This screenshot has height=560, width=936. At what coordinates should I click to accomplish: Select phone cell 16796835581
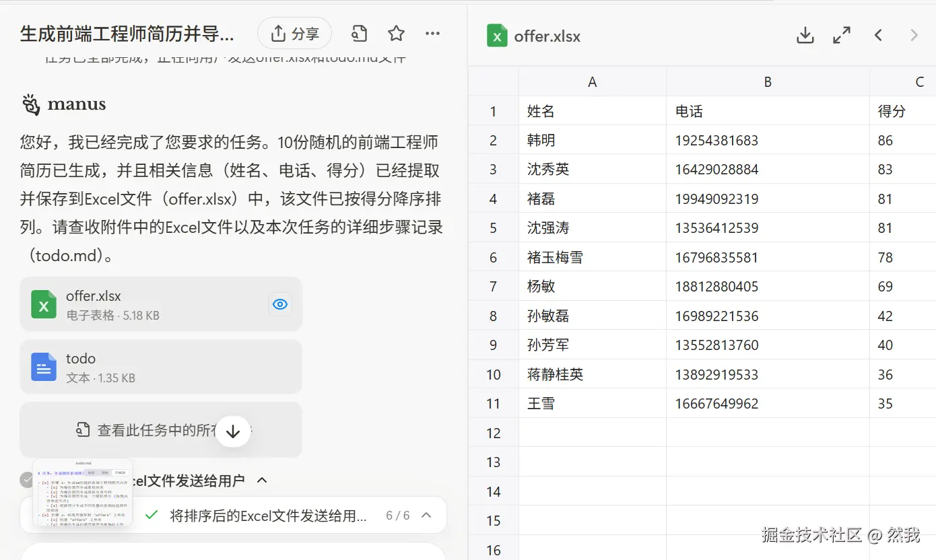[768, 258]
